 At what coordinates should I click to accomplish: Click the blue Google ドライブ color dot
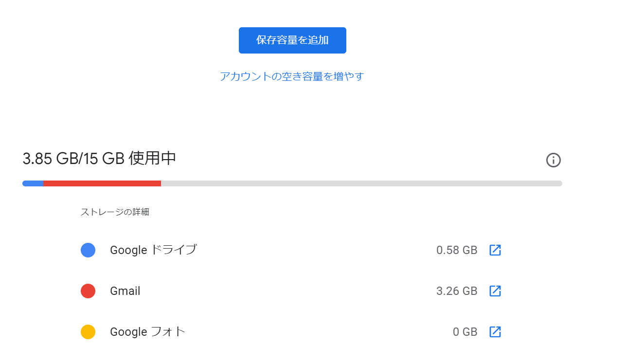coord(88,250)
